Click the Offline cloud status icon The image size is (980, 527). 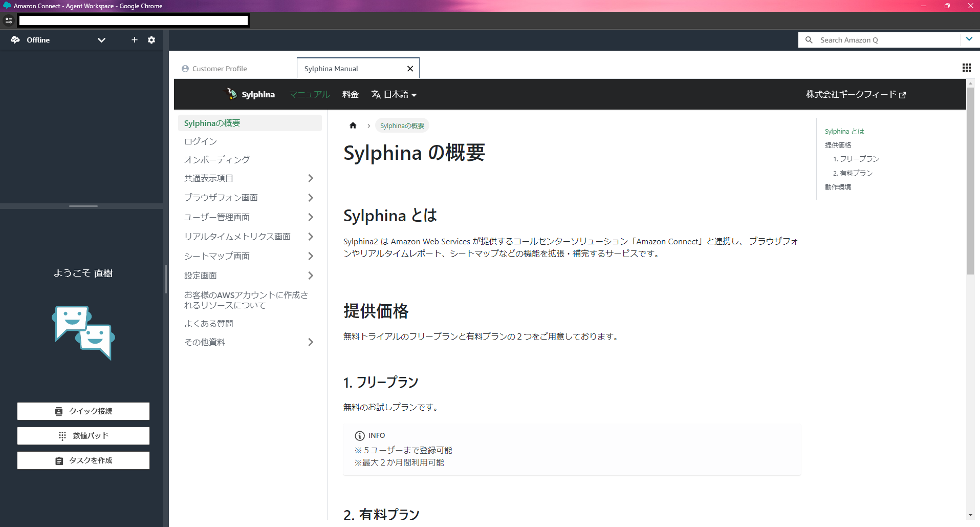coord(15,40)
